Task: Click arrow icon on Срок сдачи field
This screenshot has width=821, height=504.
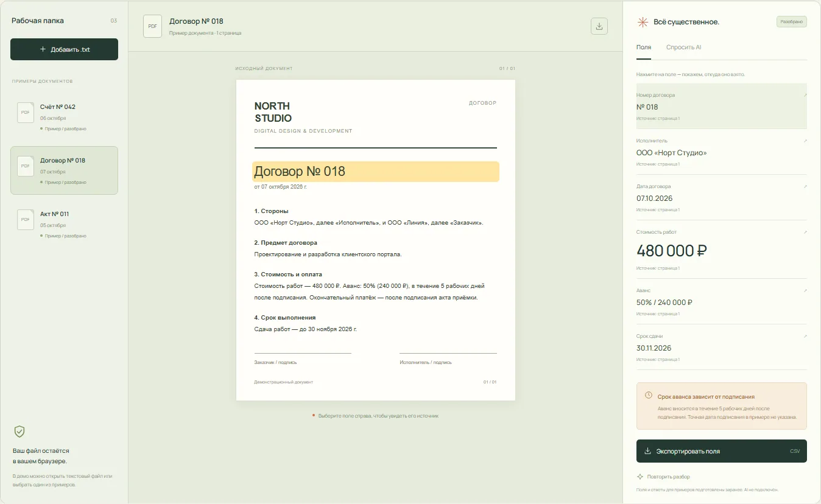Action: tap(805, 336)
